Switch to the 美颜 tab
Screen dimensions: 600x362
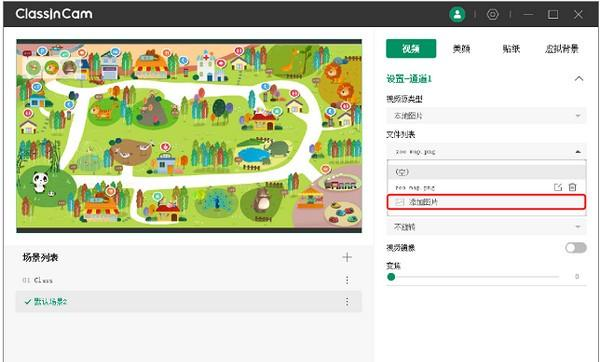pos(461,49)
